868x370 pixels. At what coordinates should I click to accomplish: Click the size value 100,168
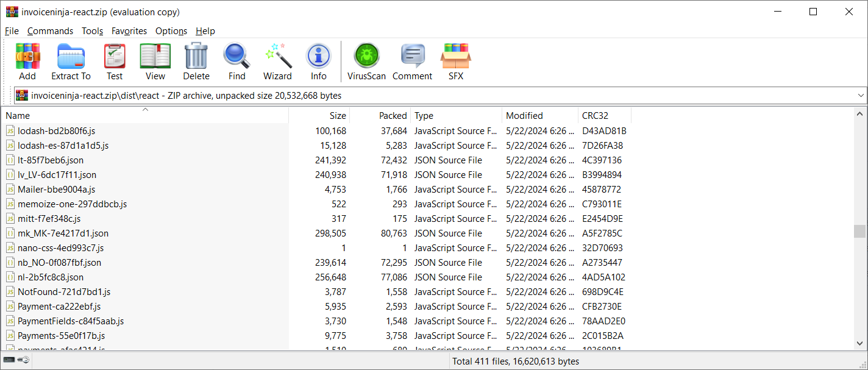pos(331,130)
